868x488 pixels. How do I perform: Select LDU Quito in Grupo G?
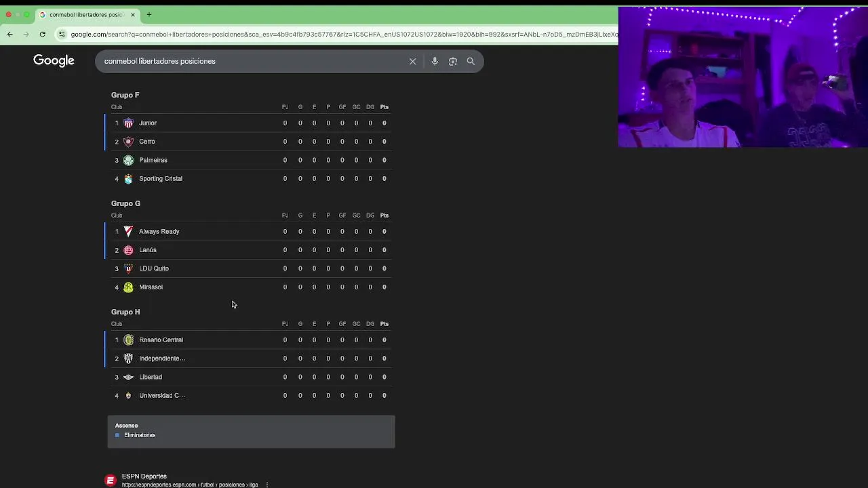point(154,268)
